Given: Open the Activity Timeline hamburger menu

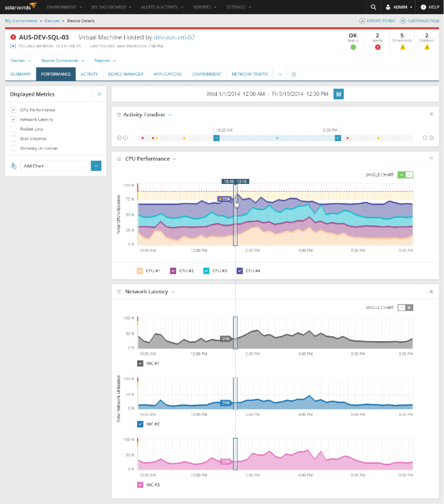Looking at the screenshot, I should tap(431, 114).
